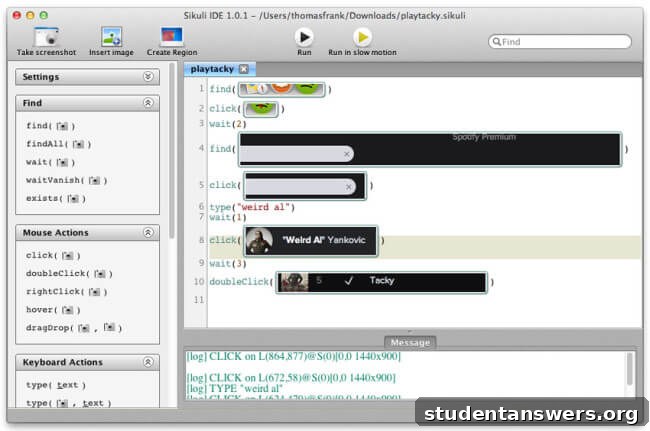Click the command sidebar scrollbar

click(x=172, y=151)
